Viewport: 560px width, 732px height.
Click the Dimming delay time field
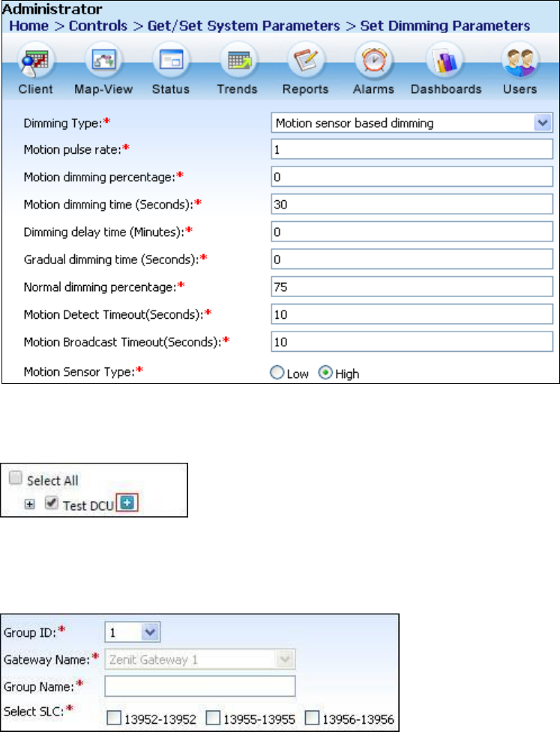coord(412,232)
